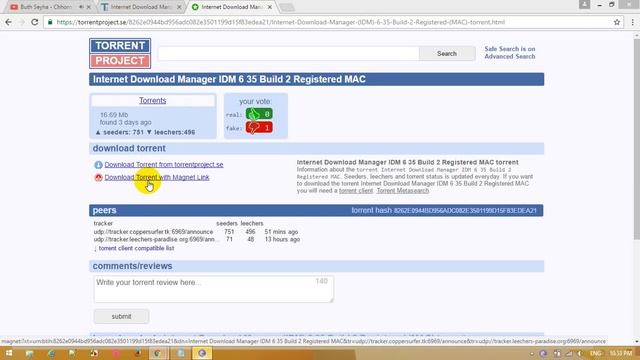Click the ENG language indicator
The width and height of the screenshot is (640, 360).
point(596,353)
